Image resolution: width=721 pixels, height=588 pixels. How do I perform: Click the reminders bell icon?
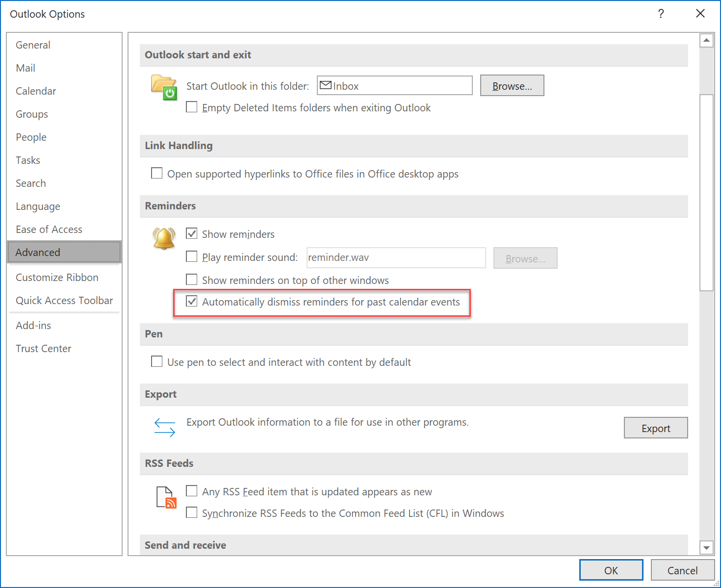(164, 238)
